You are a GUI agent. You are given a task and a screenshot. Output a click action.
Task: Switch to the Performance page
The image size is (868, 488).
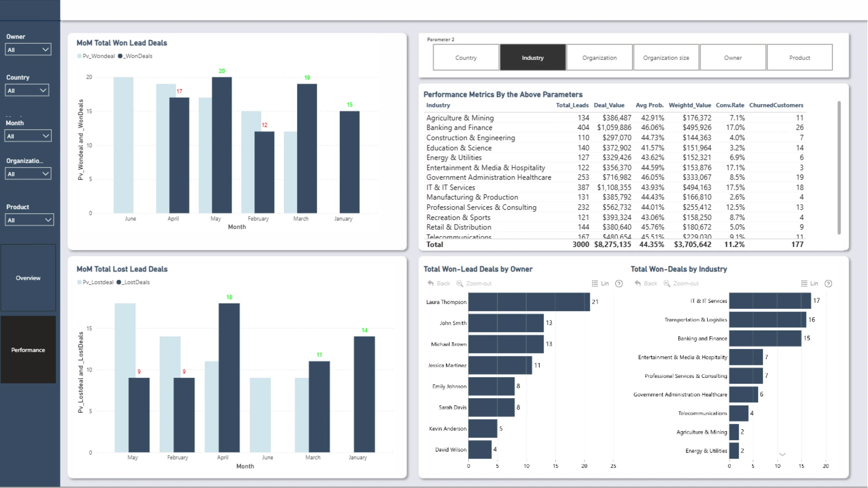[x=28, y=350]
